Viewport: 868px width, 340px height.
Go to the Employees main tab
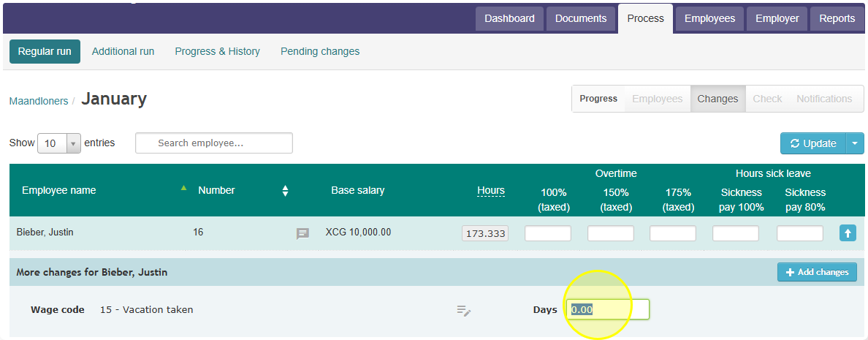pyautogui.click(x=709, y=18)
